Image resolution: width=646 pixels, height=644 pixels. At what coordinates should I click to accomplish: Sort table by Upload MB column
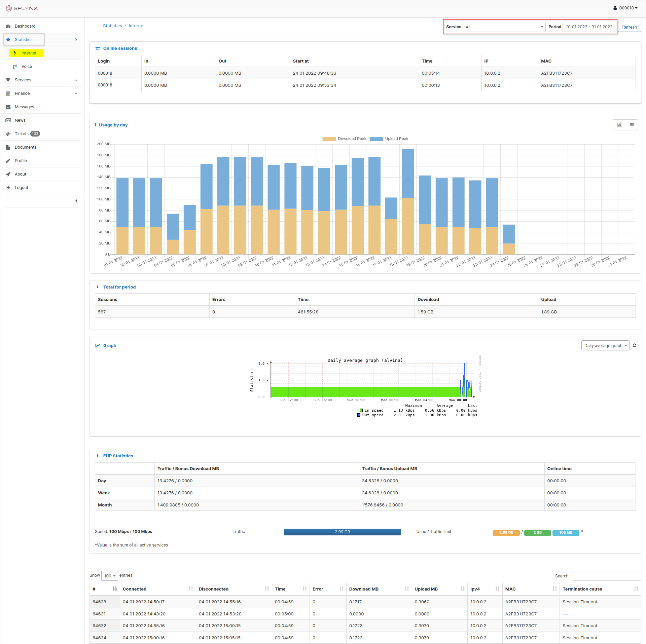point(440,589)
